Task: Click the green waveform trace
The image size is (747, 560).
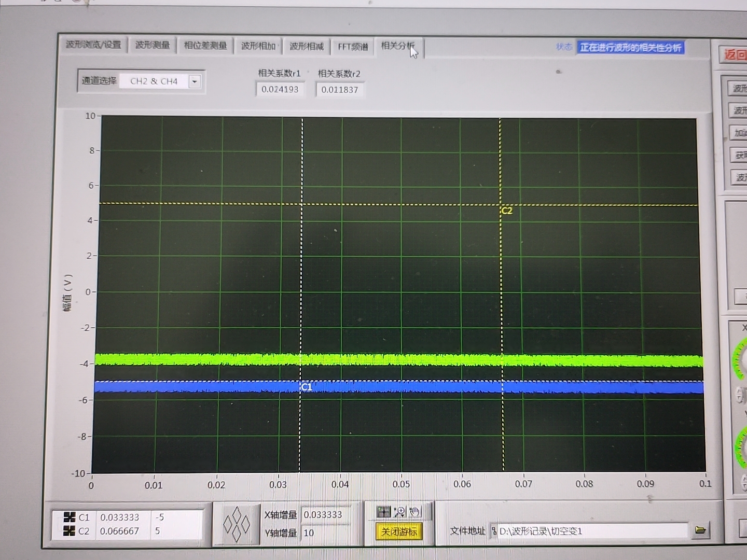Action: [398, 360]
